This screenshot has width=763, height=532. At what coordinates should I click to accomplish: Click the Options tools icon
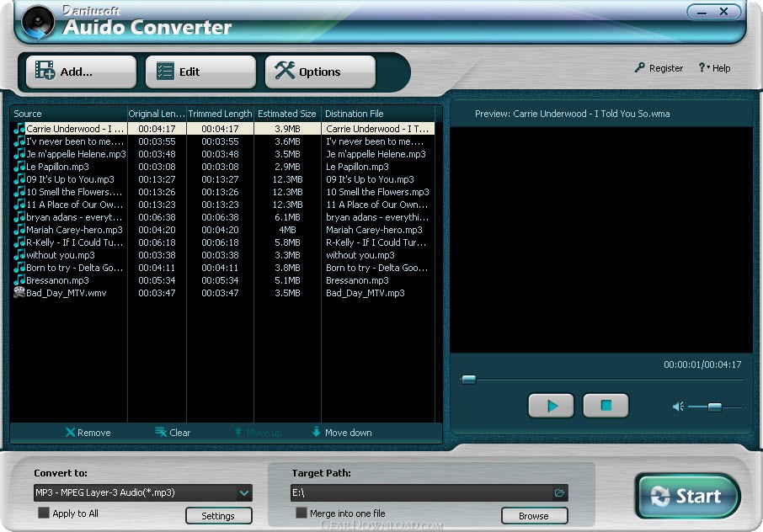[284, 71]
